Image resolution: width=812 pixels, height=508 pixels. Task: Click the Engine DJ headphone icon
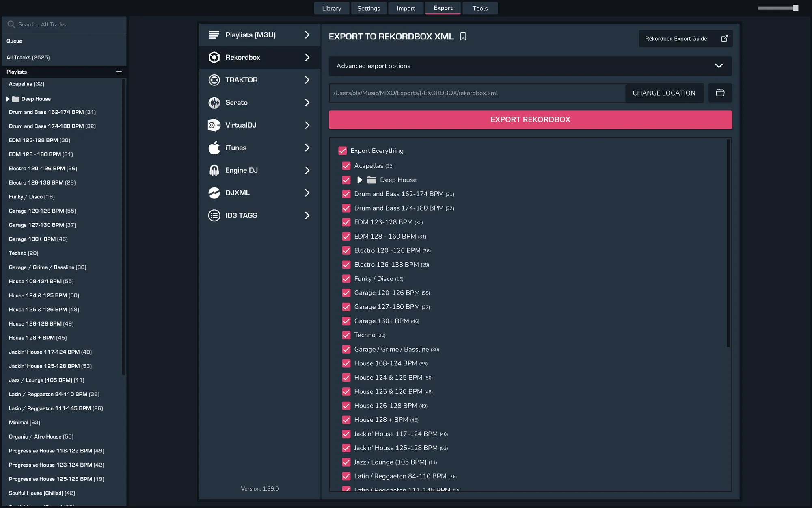pos(214,170)
